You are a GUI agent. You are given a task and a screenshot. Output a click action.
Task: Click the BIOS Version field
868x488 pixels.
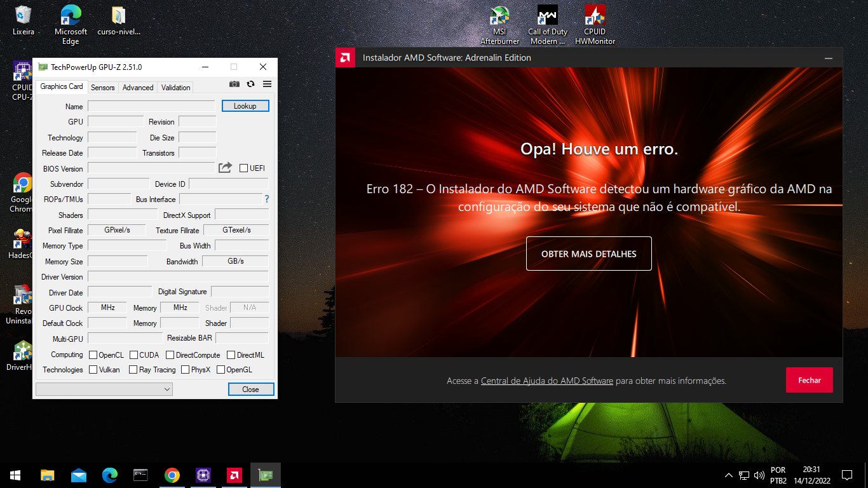152,168
